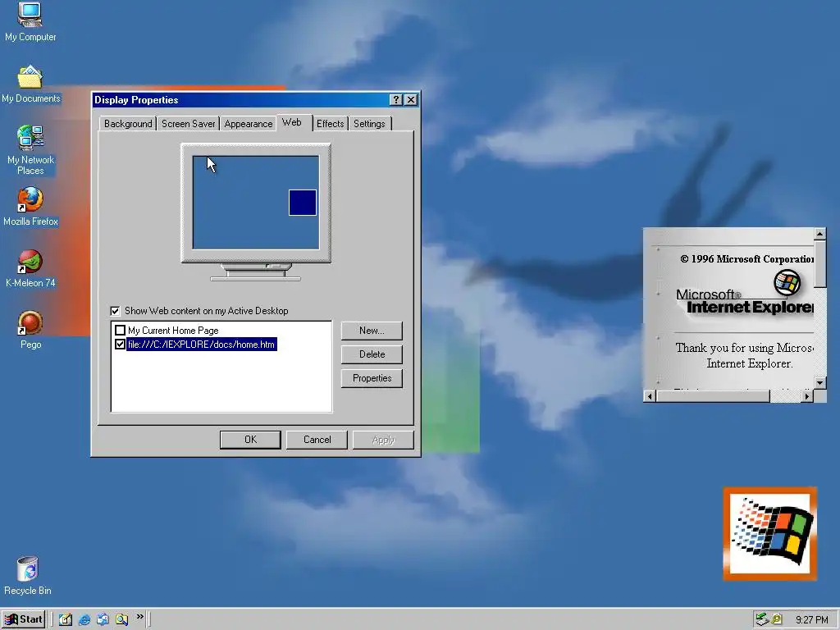Uncheck the file:///C:/IEXPLORE/docs/home.htm checkbox
This screenshot has width=840, height=630.
point(120,345)
